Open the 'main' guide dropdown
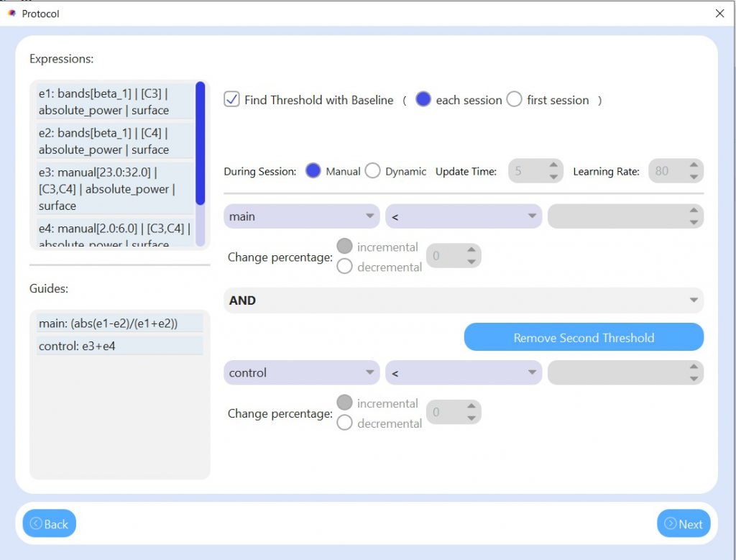Viewport: 736px width, 560px height. [302, 216]
